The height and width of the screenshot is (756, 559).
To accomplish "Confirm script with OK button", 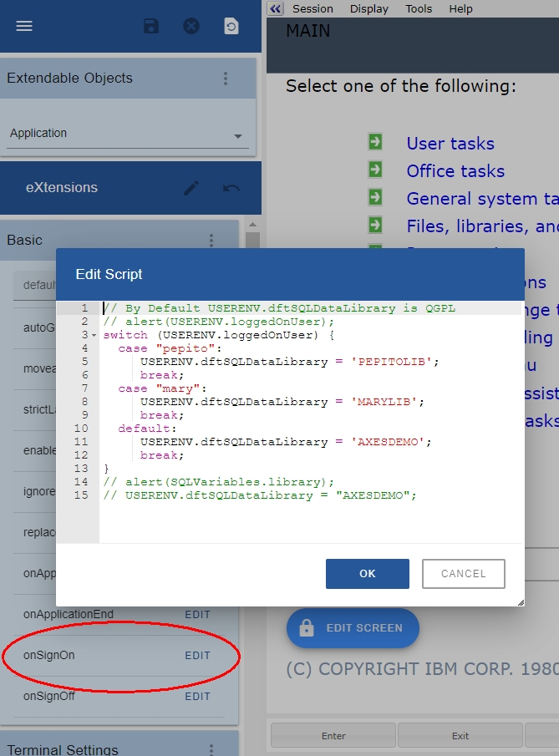I will click(x=368, y=574).
